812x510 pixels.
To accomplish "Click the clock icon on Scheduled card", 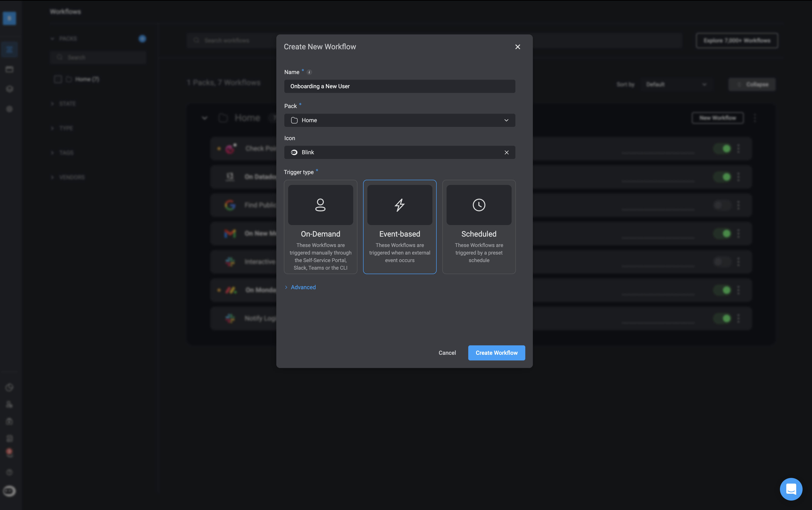I will [x=479, y=205].
